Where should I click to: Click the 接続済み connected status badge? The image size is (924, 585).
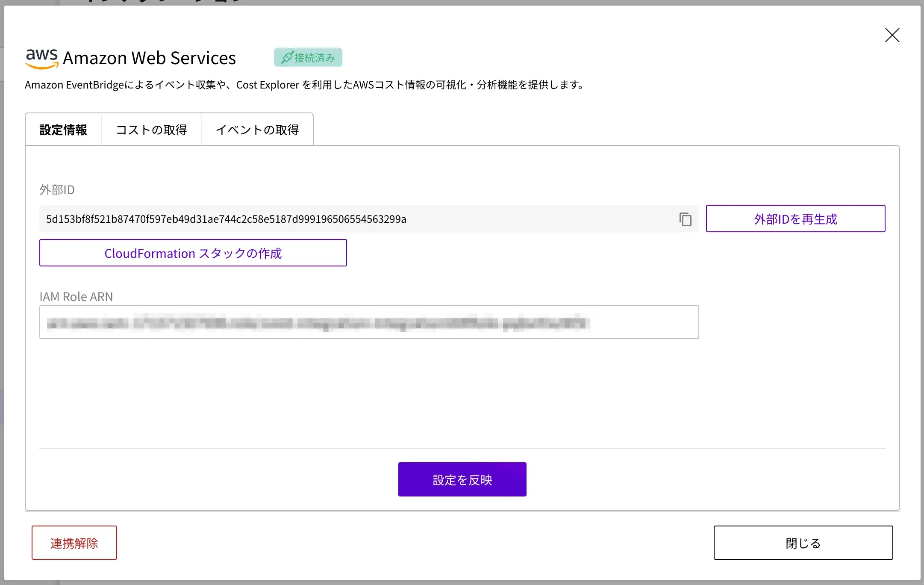point(308,57)
